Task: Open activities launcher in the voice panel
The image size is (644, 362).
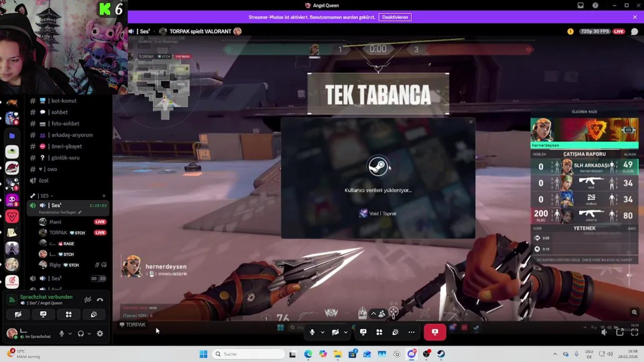Action: 68,314
